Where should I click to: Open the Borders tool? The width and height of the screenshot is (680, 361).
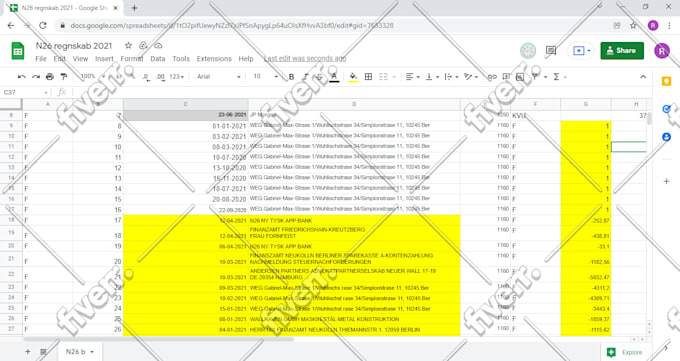368,77
